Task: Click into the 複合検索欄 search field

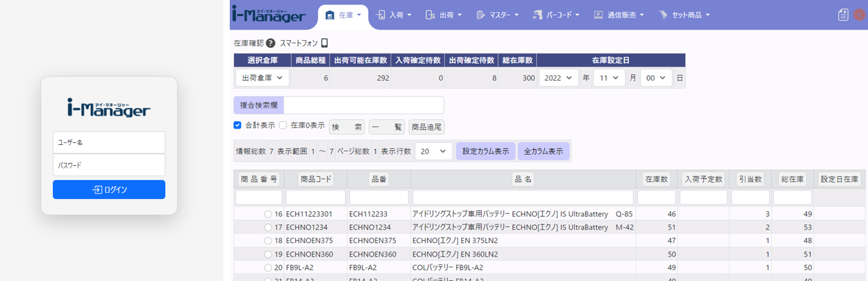Action: 364,105
